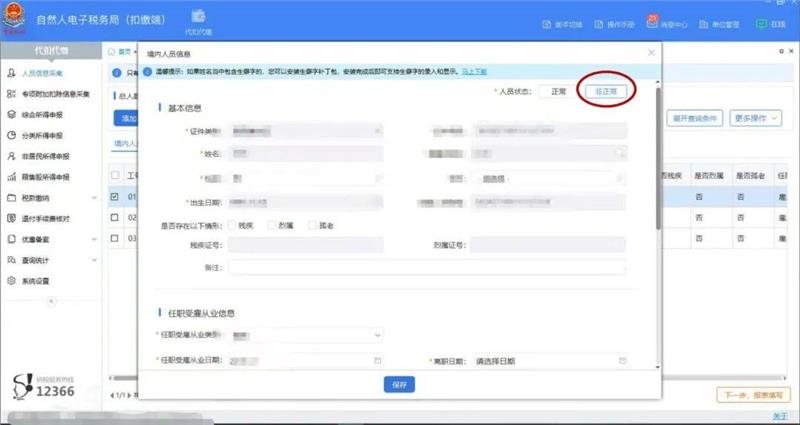Click the dialog's vertical scrollbar

click(657, 160)
